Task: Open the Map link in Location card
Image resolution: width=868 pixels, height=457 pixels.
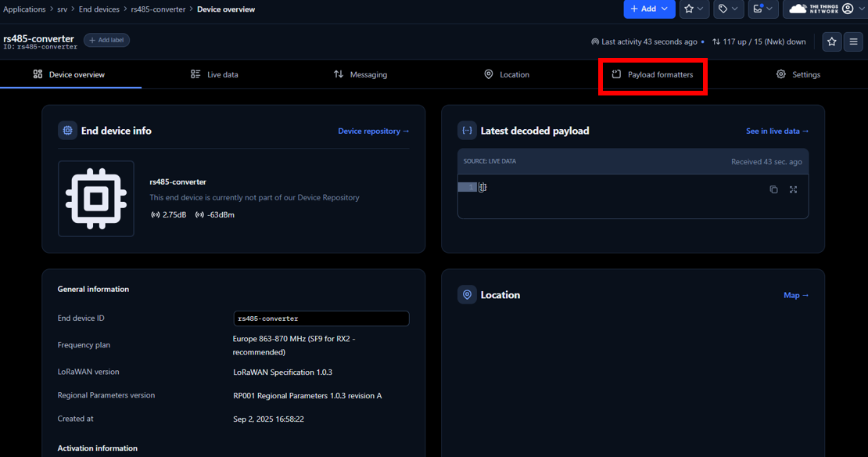Action: (795, 295)
